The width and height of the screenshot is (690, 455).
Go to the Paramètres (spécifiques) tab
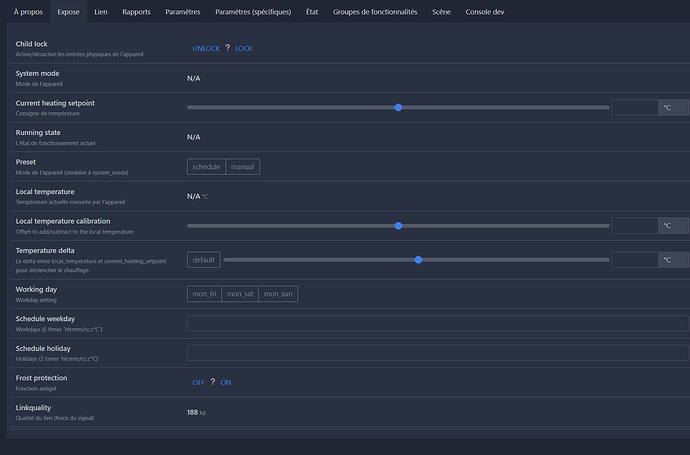click(253, 12)
